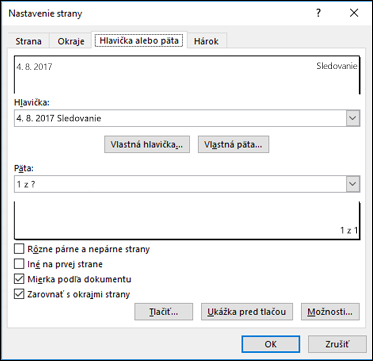
Task: Click the Tlačiť button
Action: coord(164,312)
